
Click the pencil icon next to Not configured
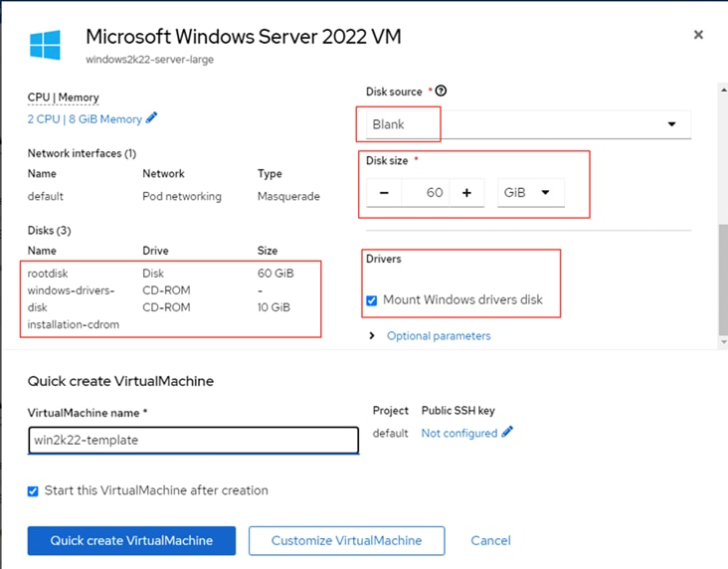tap(508, 433)
